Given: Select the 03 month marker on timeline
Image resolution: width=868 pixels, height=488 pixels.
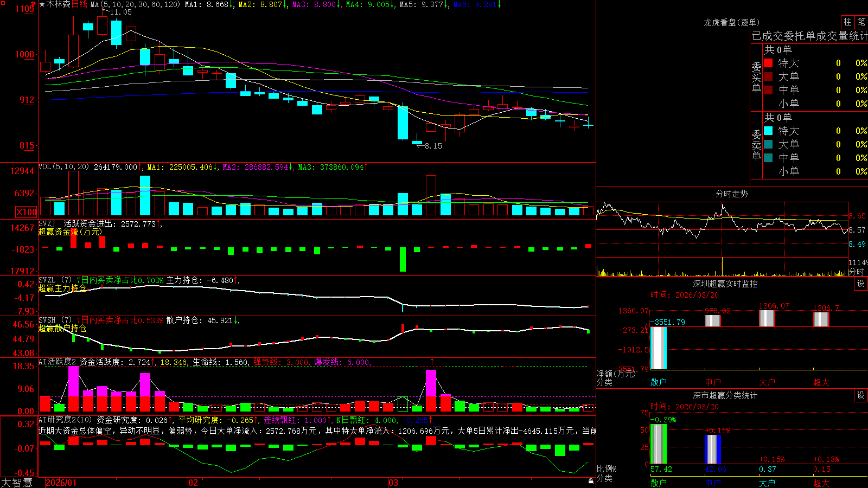Looking at the screenshot, I should click(393, 483).
